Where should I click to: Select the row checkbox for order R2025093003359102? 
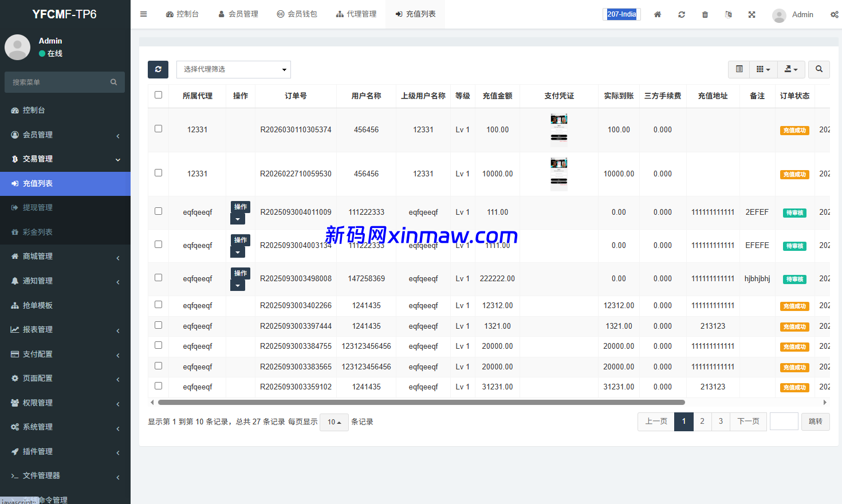(159, 386)
